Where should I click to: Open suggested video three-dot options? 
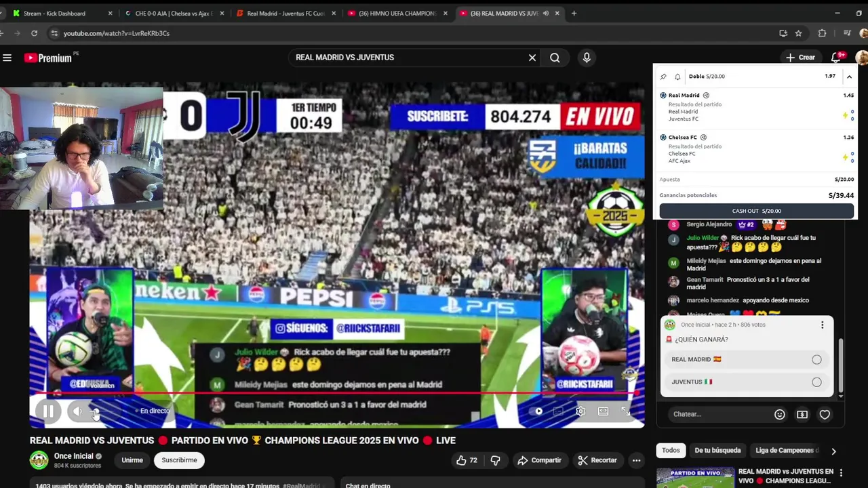tap(841, 473)
